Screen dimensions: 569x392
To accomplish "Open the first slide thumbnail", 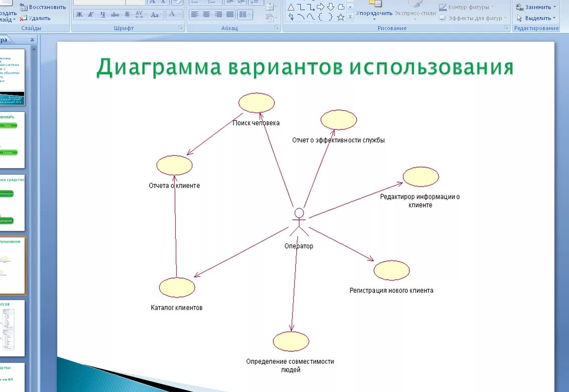I will click(x=12, y=77).
